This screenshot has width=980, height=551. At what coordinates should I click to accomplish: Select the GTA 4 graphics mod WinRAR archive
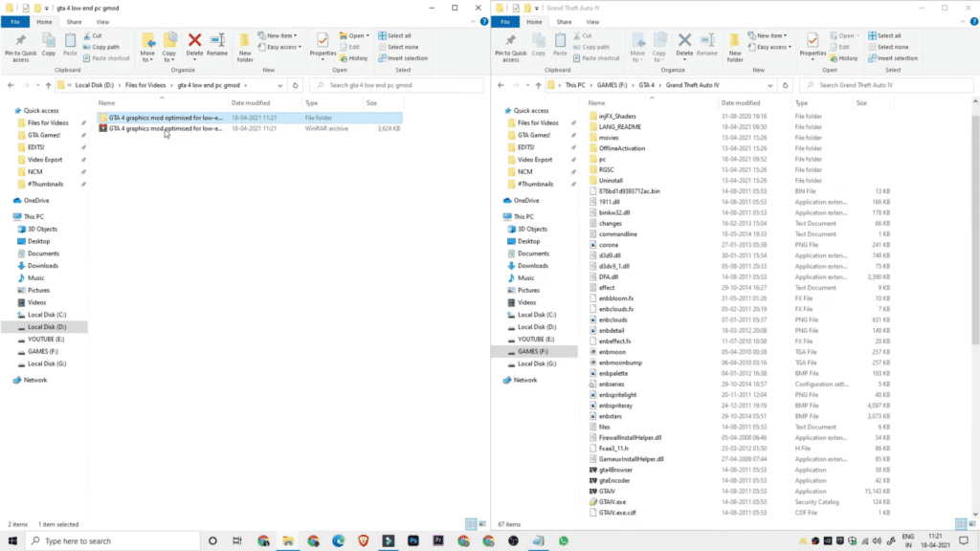pos(165,127)
